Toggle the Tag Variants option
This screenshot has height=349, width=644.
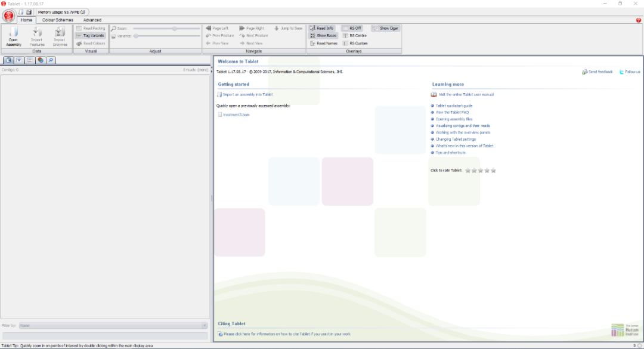(x=91, y=36)
